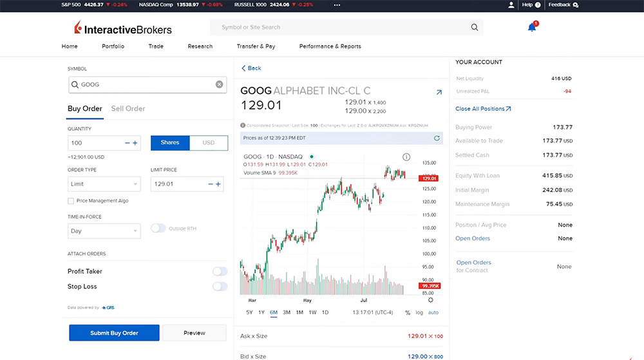Click the consolidated snapshot info icon

[243, 125]
